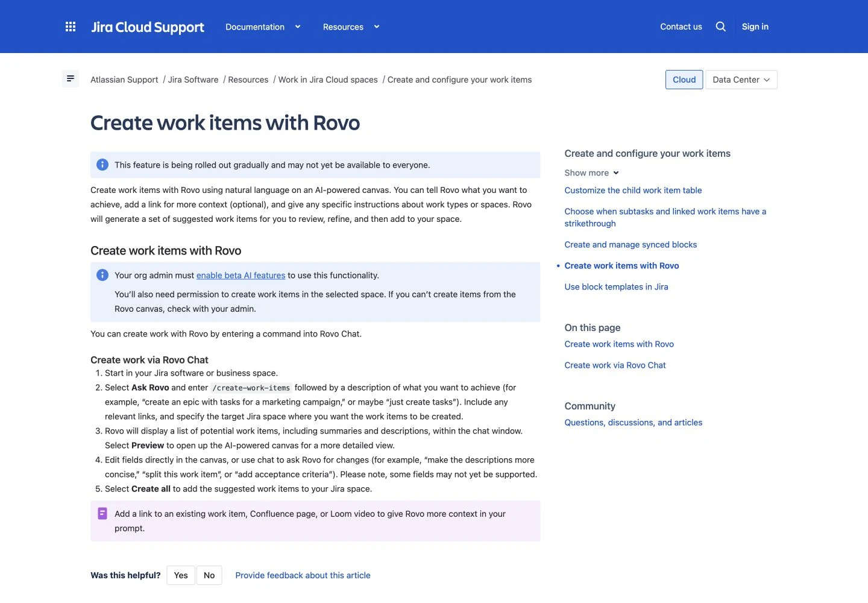Click the page title Create work items with Rovo
Image resolution: width=868 pixels, height=603 pixels.
(225, 123)
